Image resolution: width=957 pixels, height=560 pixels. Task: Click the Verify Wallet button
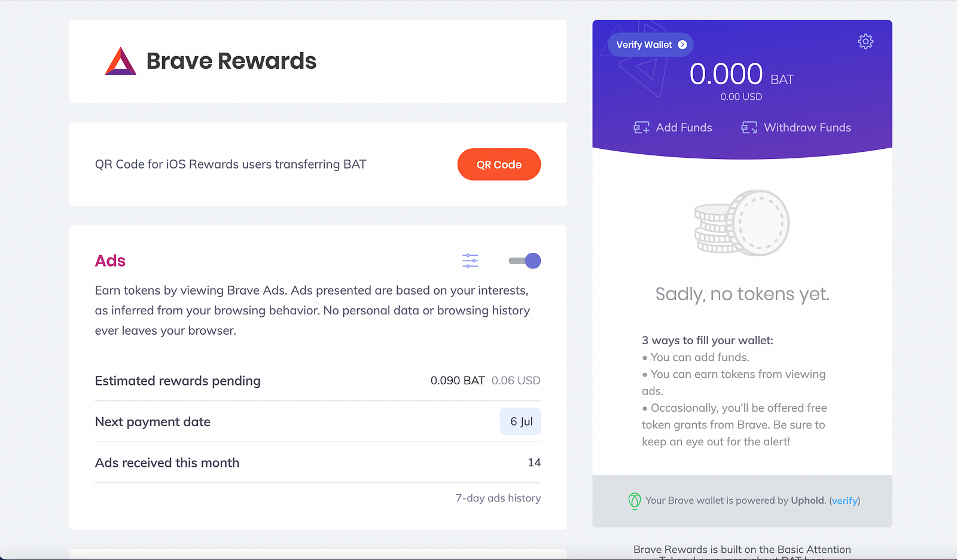[x=651, y=45]
